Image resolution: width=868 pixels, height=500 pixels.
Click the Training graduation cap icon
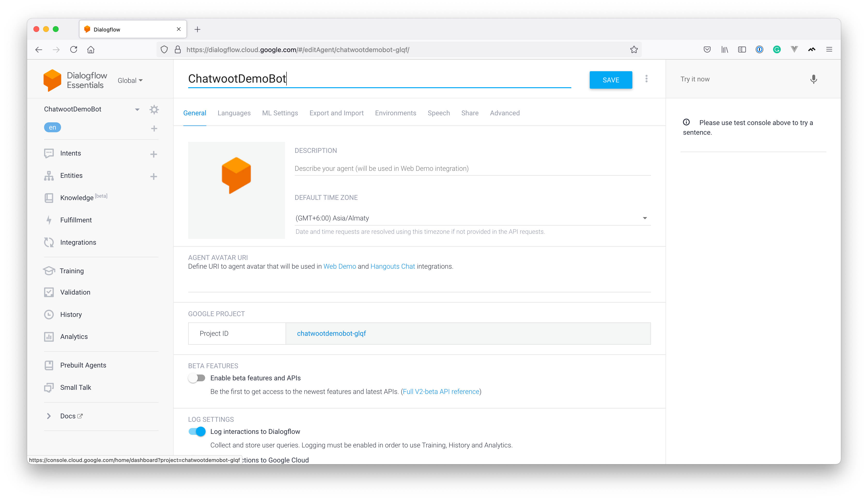pos(49,270)
